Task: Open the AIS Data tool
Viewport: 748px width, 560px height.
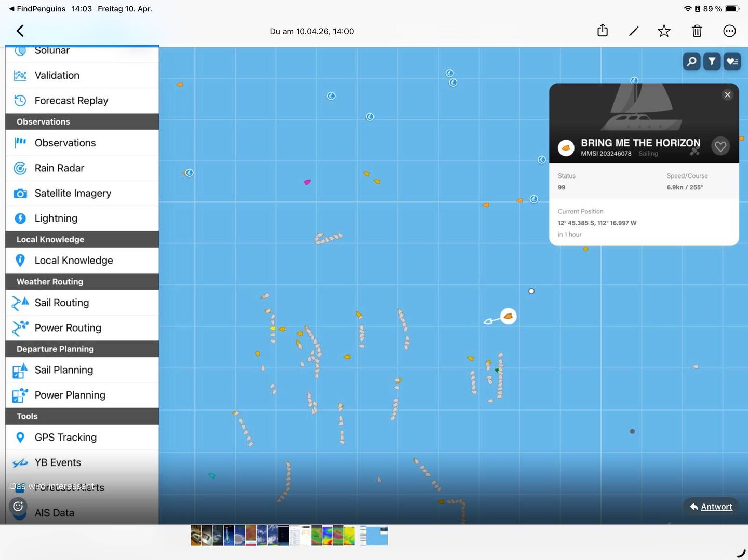Action: click(x=54, y=513)
